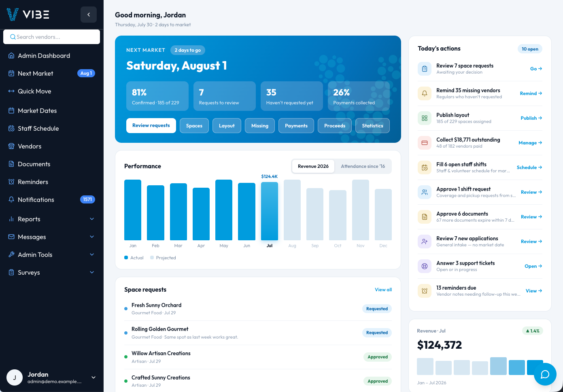This screenshot has width=563, height=392.
Task: Expand the Admin Tools menu chevron
Action: tap(92, 255)
